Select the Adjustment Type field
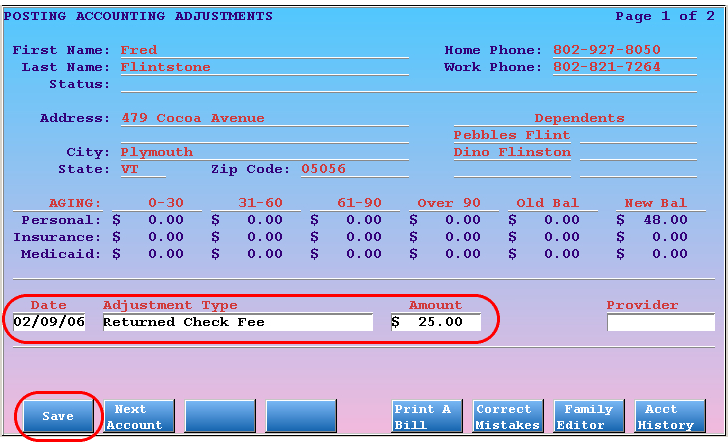 click(x=238, y=322)
